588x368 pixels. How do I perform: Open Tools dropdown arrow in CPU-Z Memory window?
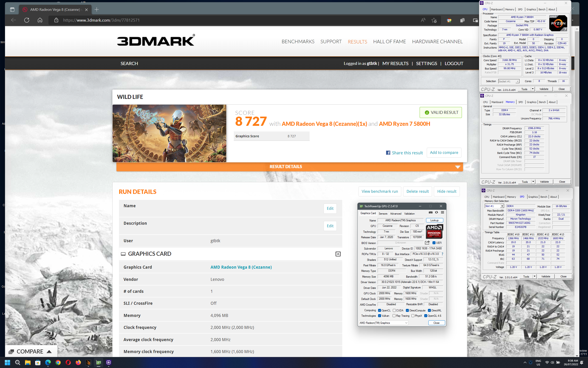[x=533, y=182]
